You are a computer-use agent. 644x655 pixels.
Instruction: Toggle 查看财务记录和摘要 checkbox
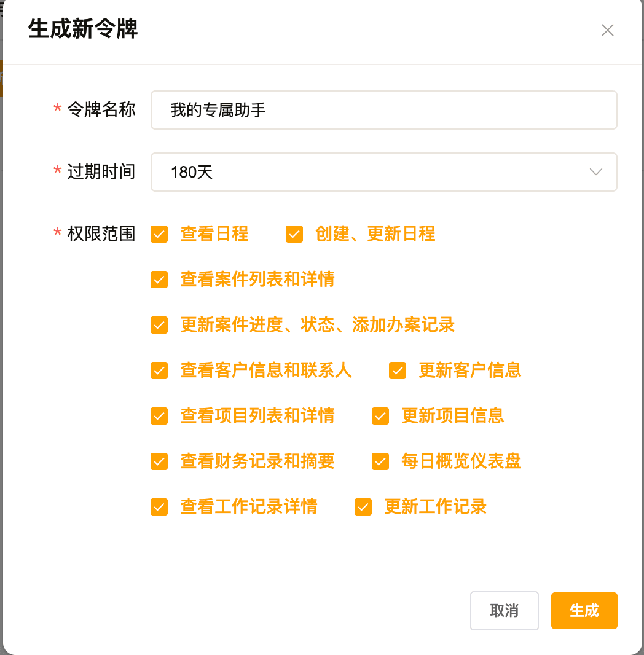click(x=159, y=461)
